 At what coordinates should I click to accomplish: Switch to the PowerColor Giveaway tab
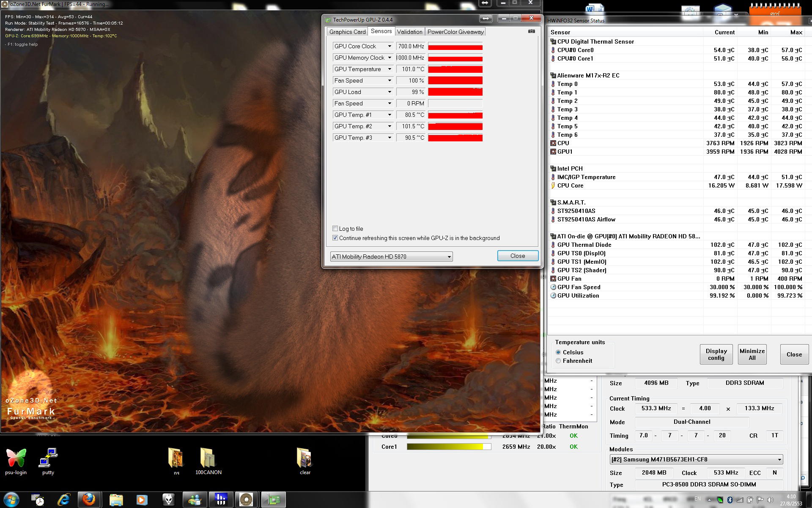(455, 32)
